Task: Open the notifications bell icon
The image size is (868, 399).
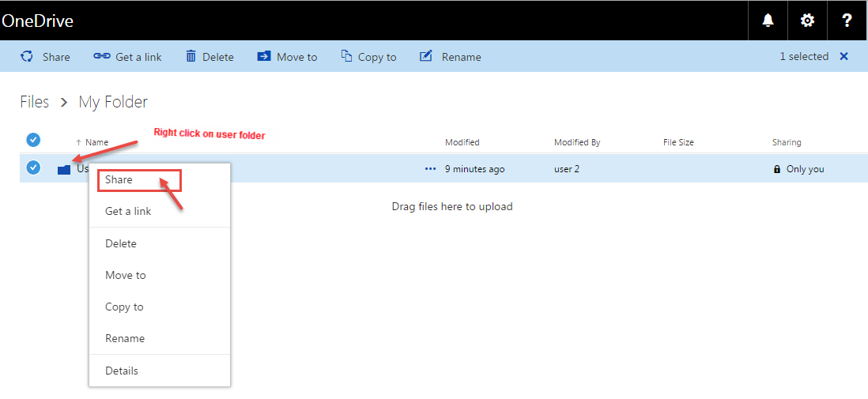Action: (x=768, y=21)
